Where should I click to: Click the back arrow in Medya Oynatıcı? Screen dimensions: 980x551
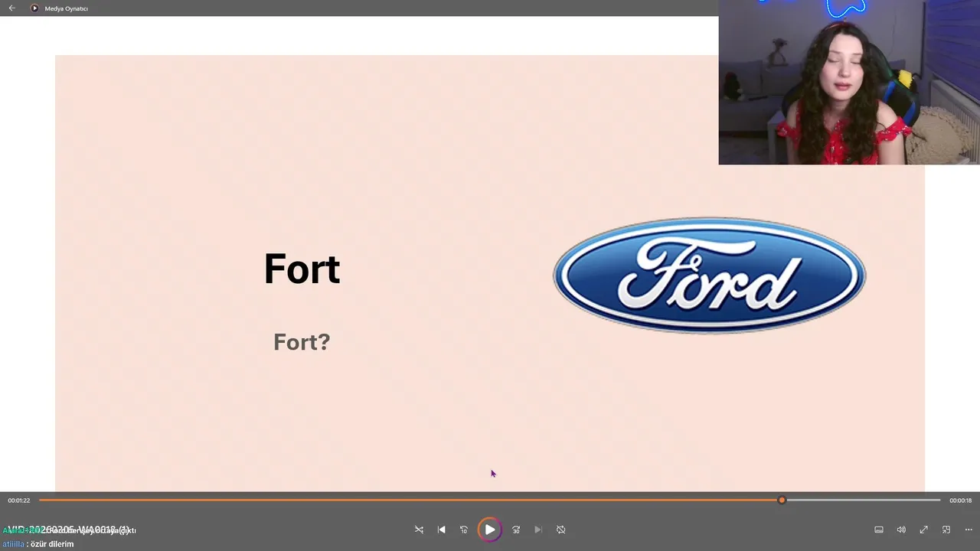point(11,8)
